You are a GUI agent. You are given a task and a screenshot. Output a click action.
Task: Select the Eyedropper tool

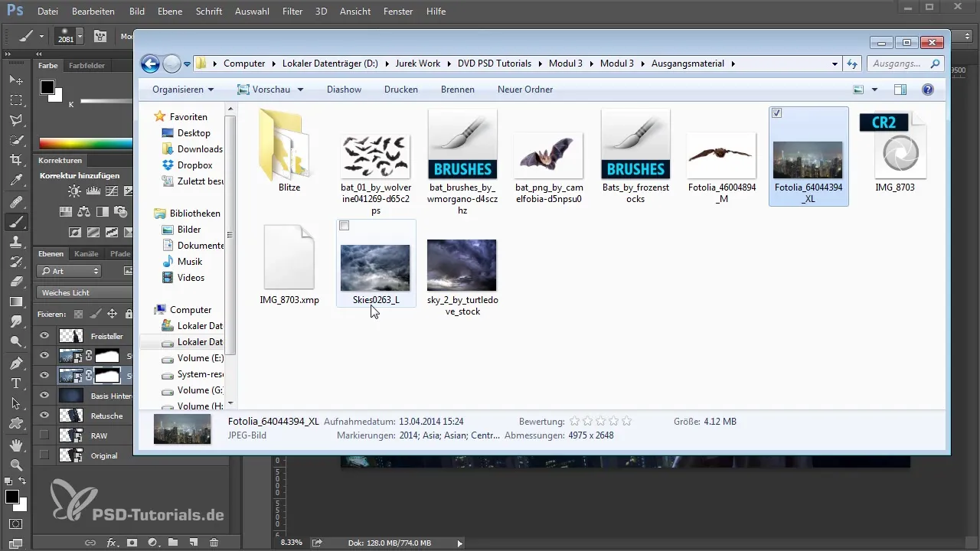point(15,181)
